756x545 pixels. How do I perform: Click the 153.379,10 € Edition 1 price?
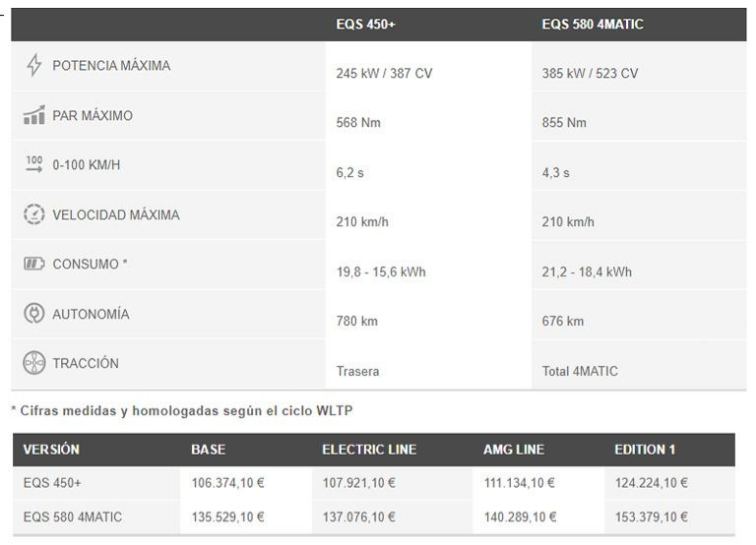[x=651, y=516]
